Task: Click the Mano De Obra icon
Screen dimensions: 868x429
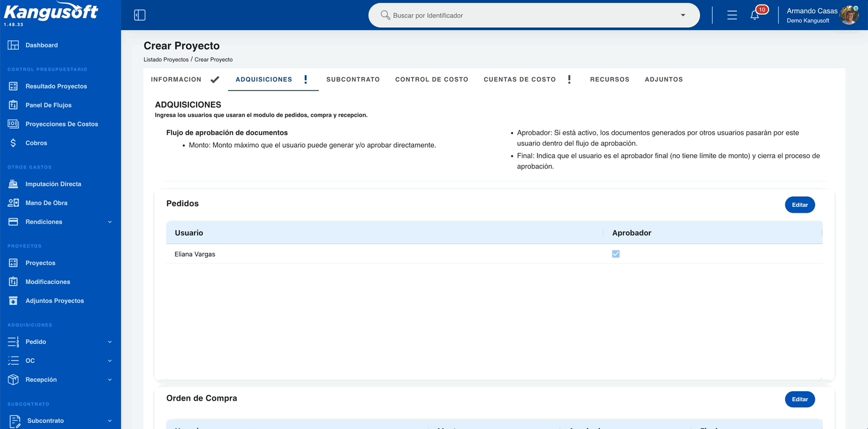Action: point(13,203)
